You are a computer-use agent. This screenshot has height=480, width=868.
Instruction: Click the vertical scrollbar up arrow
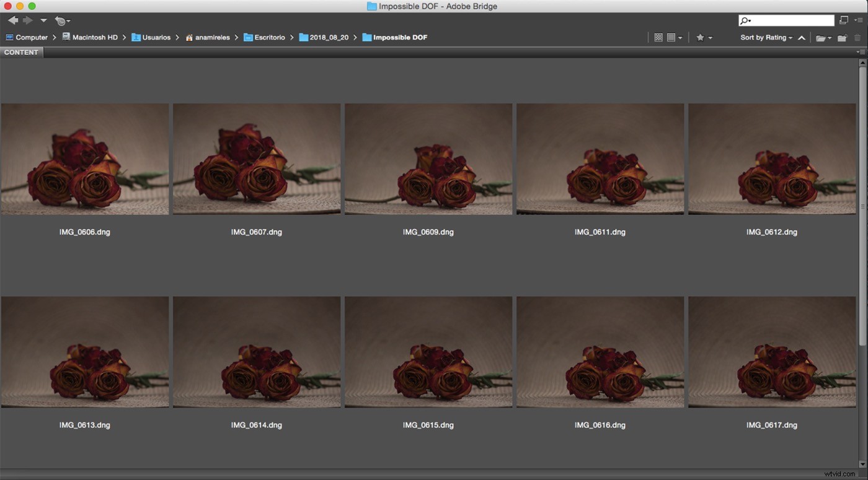pyautogui.click(x=862, y=61)
